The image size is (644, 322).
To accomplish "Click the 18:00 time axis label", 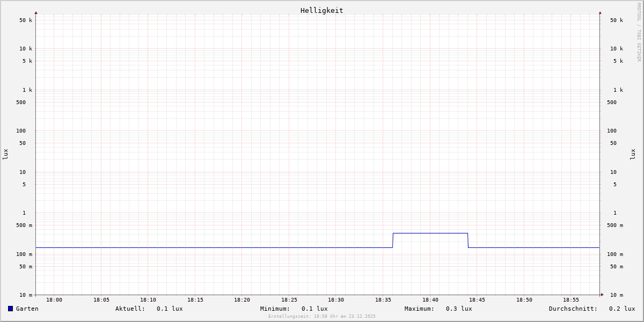I will (54, 300).
